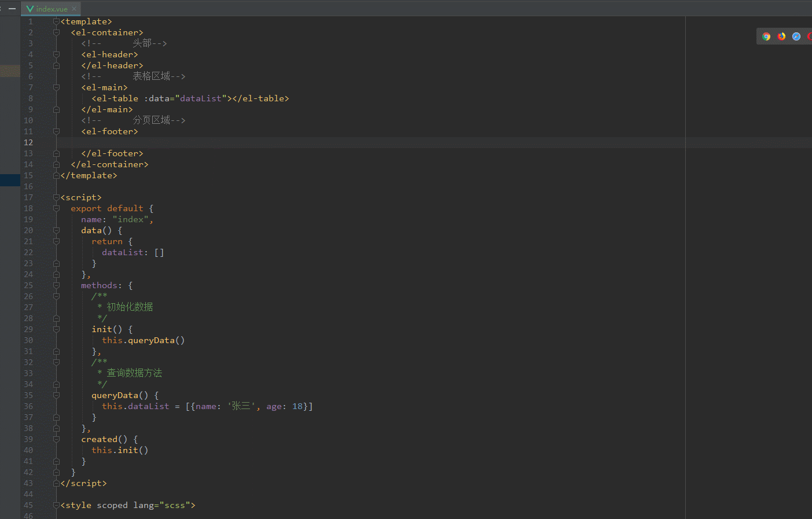Collapse the <script> block fold marker
This screenshot has height=519, width=812.
[56, 197]
